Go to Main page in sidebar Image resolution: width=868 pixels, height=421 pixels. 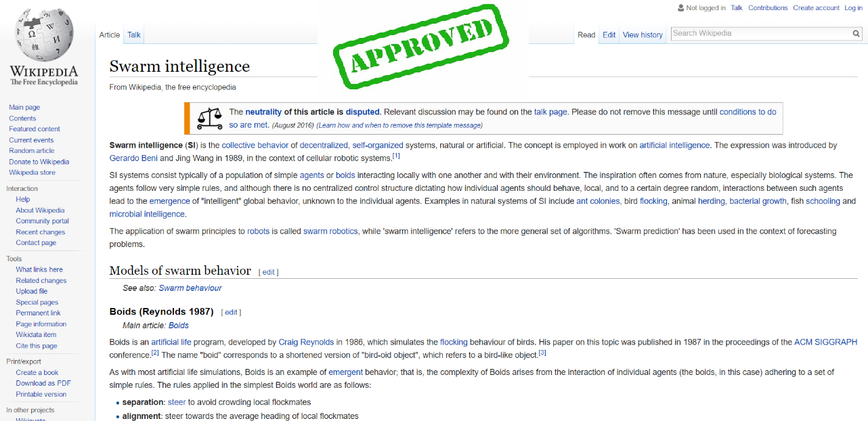pyautogui.click(x=24, y=107)
